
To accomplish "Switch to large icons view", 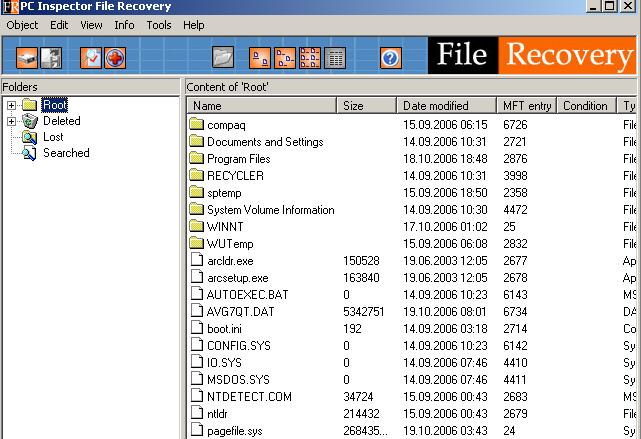I will pyautogui.click(x=260, y=58).
